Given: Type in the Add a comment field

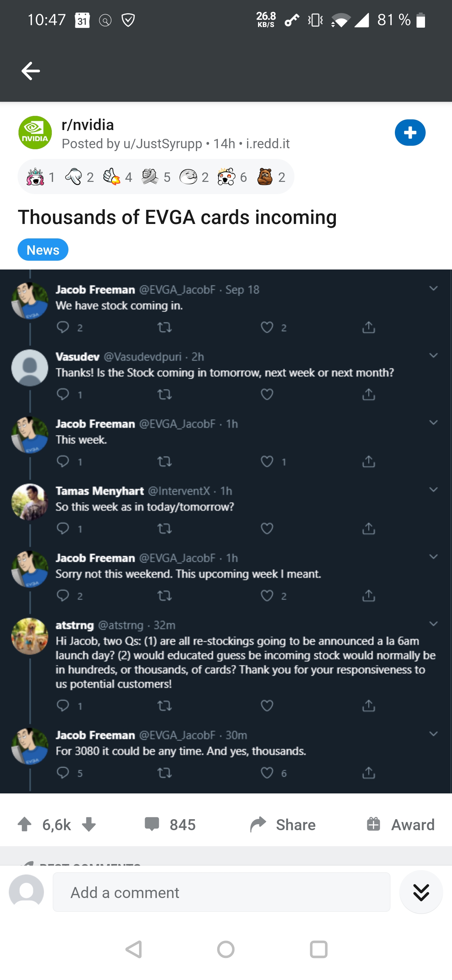Looking at the screenshot, I should click(221, 892).
